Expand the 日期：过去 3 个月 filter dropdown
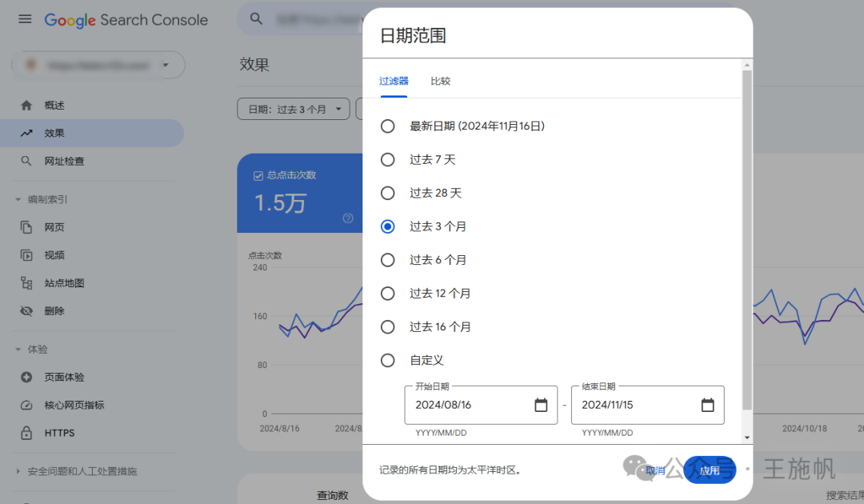 pos(293,108)
